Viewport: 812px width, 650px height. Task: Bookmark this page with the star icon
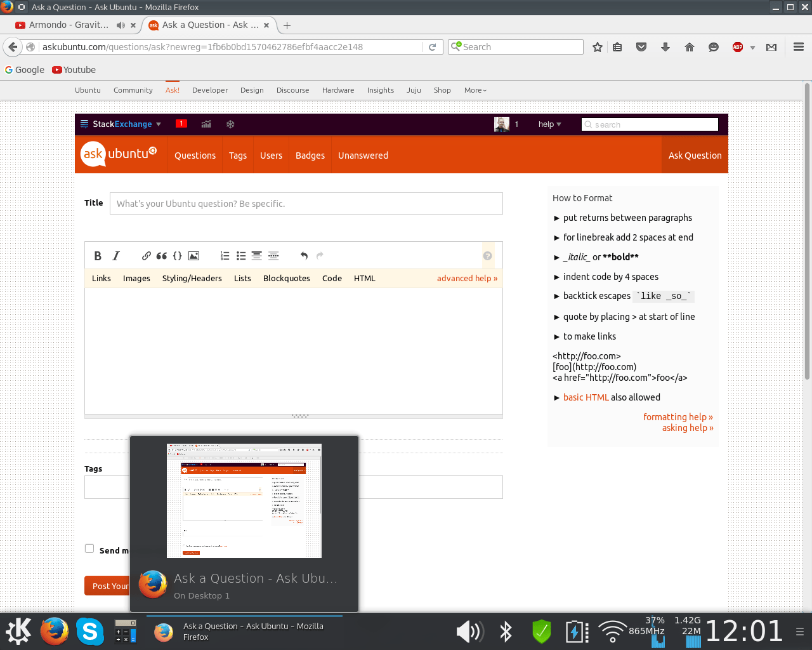coord(597,46)
